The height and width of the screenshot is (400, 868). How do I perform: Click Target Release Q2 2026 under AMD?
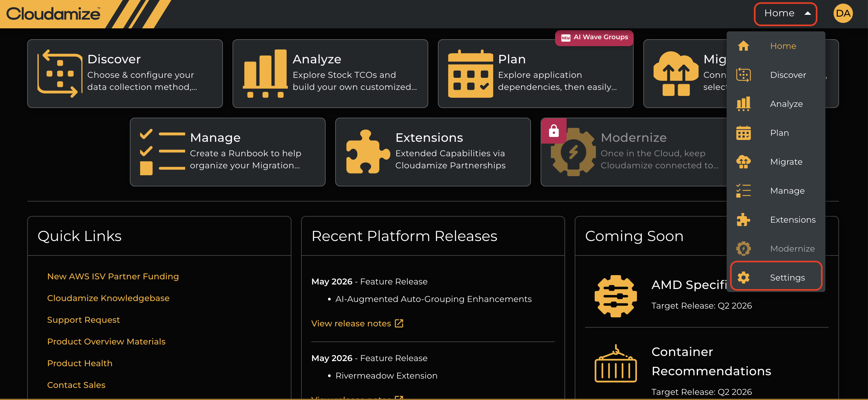tap(701, 306)
